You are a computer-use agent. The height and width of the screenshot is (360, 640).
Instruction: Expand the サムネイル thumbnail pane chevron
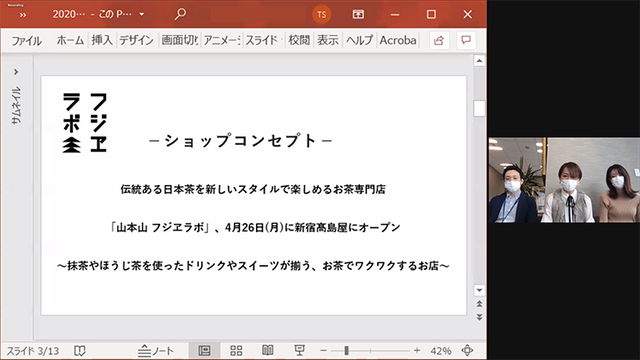click(16, 72)
